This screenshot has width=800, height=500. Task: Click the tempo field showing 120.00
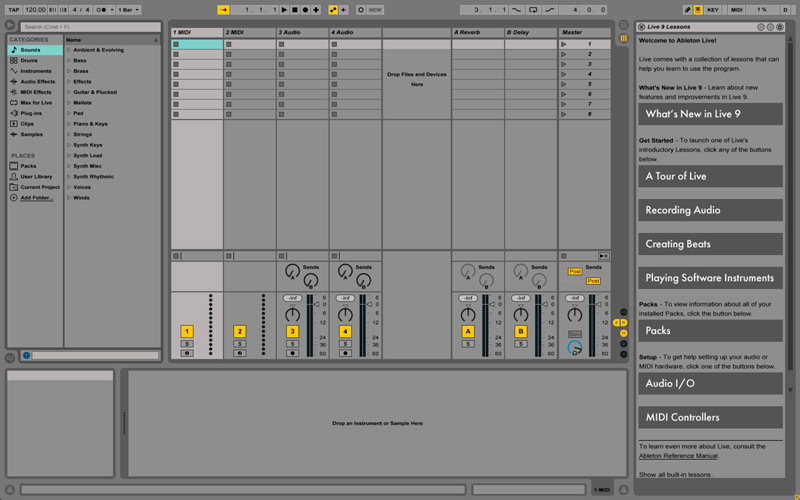point(35,10)
